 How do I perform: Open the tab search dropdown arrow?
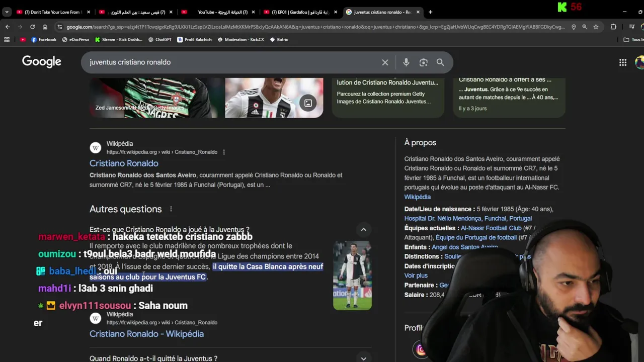pos(7,12)
